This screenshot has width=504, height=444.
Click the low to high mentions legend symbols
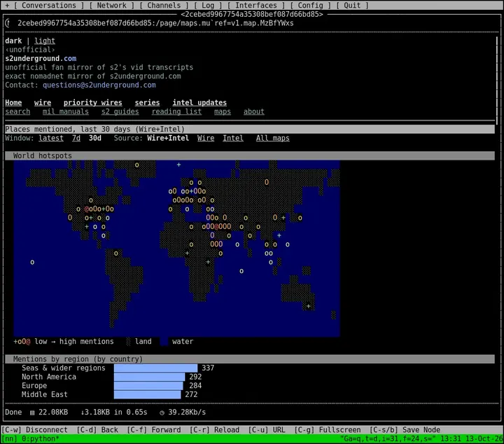coord(22,342)
